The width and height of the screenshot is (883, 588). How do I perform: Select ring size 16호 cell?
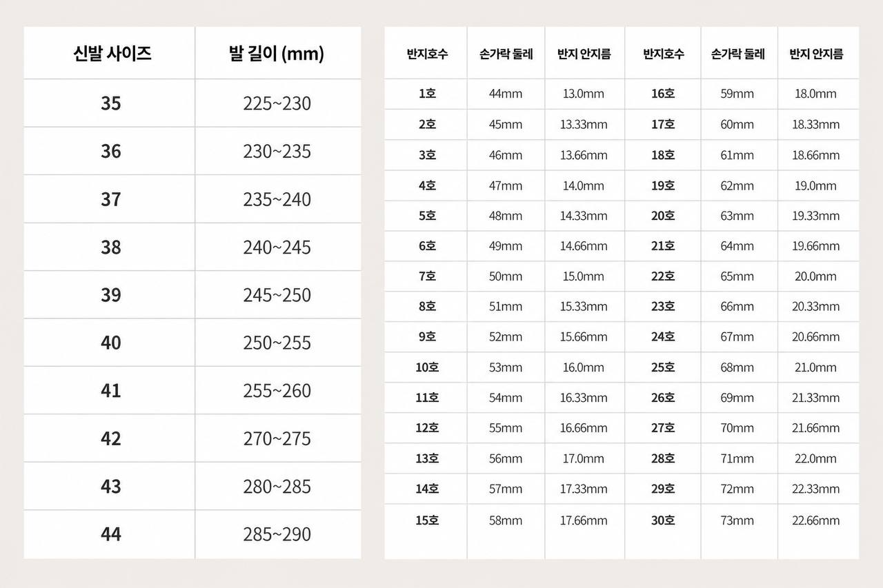point(663,94)
